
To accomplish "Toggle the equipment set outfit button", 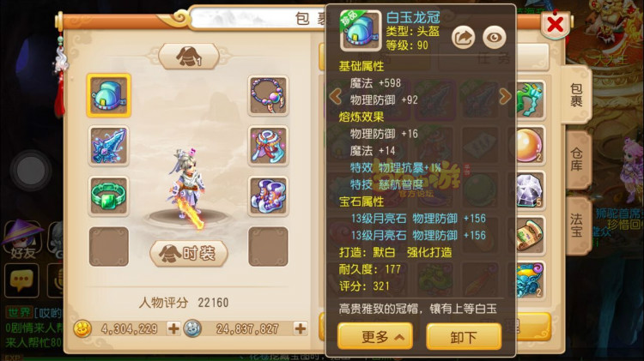I will 189,57.
